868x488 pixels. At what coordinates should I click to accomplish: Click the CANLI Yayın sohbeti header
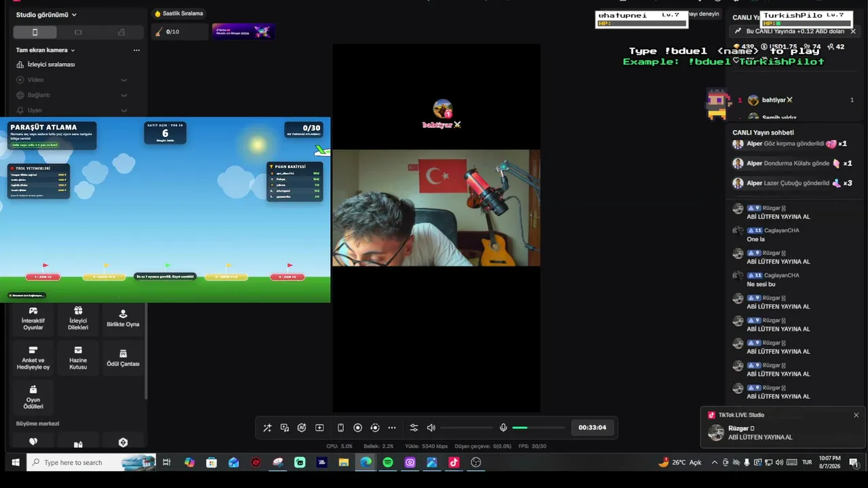(x=763, y=133)
